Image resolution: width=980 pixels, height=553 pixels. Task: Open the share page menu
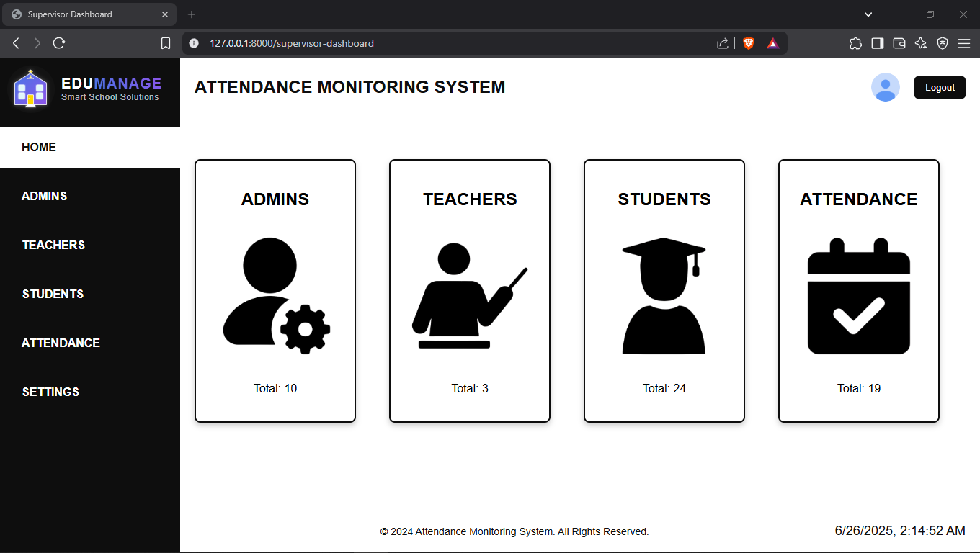(x=723, y=43)
